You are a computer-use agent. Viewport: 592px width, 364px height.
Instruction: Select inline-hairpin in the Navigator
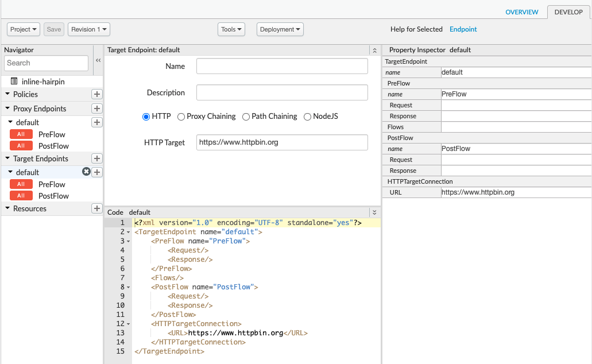point(43,82)
